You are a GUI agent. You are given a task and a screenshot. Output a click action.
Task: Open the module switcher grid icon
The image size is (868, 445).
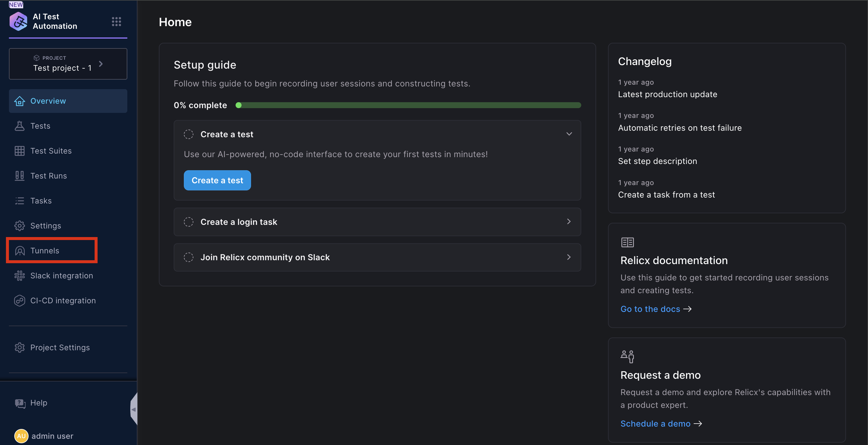click(x=116, y=22)
